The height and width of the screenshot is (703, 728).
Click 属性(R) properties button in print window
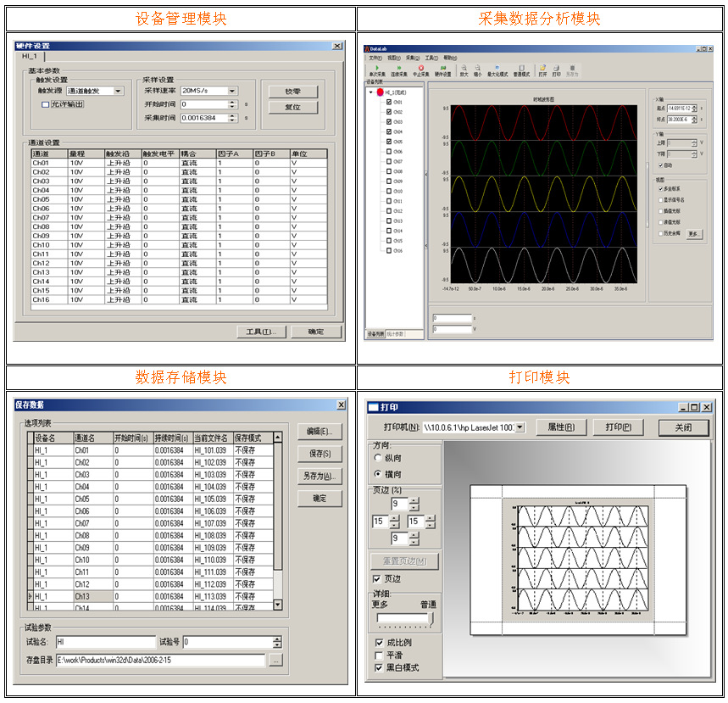click(x=561, y=427)
